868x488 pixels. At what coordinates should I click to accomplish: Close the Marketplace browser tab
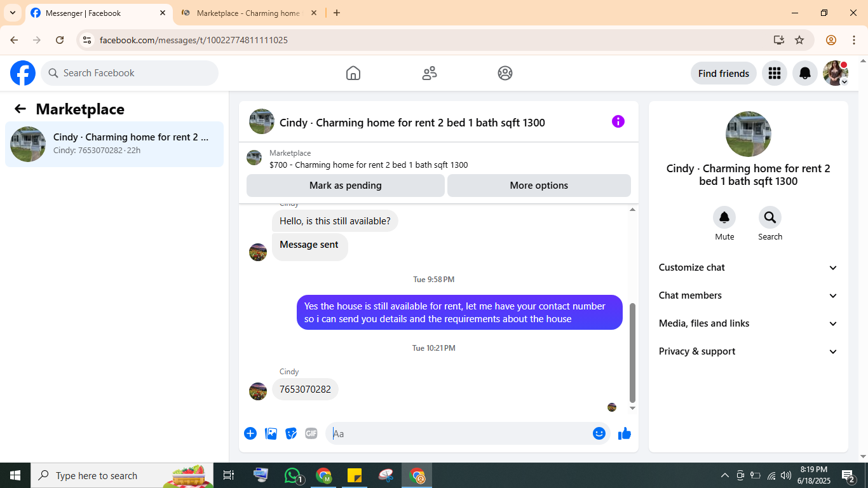point(313,13)
